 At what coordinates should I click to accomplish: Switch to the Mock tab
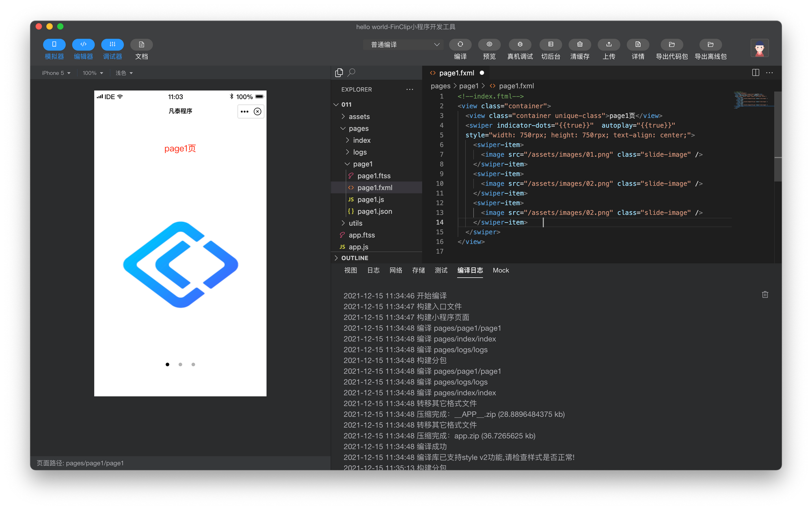[x=501, y=270]
